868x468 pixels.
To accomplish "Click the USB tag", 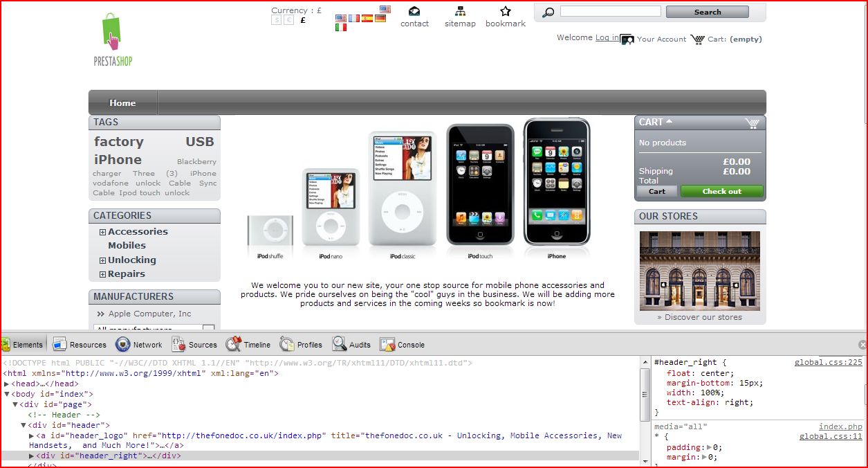I will click(x=200, y=142).
